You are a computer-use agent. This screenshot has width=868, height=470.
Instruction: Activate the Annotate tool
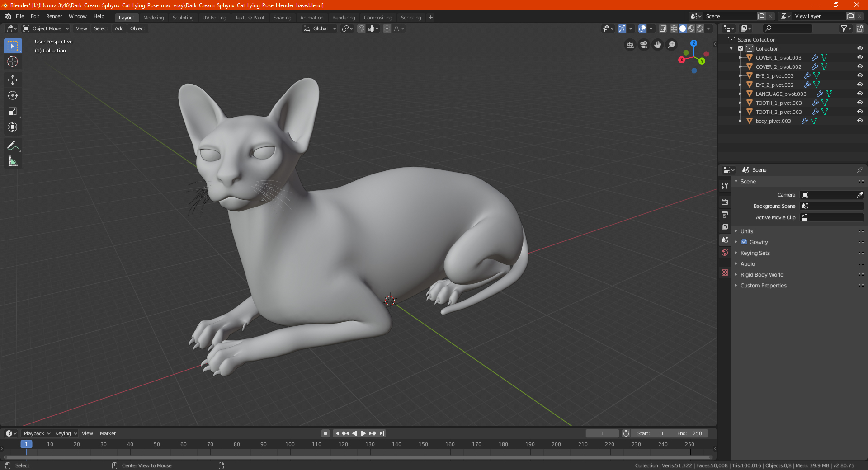[x=13, y=146]
